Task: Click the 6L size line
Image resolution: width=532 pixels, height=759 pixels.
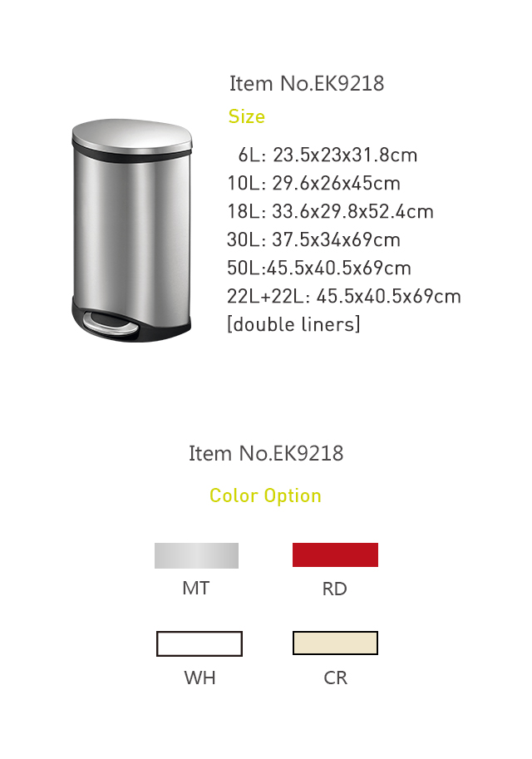Action: [328, 155]
